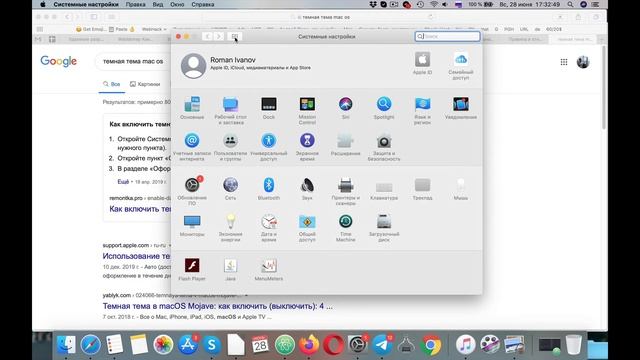This screenshot has height=360, width=640.
Task: Open Защита и безопасность pane
Action: tap(384, 147)
